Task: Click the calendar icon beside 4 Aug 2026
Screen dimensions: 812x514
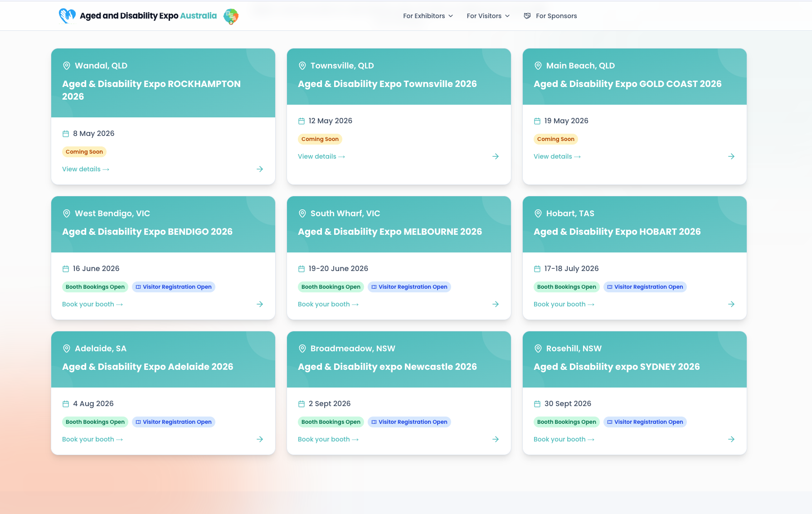Action: coord(66,404)
